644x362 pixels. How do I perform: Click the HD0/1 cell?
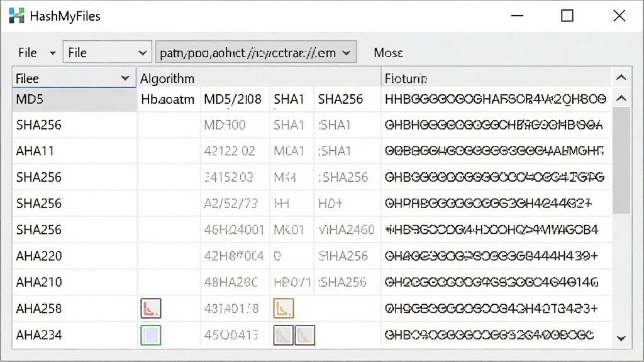(x=292, y=282)
